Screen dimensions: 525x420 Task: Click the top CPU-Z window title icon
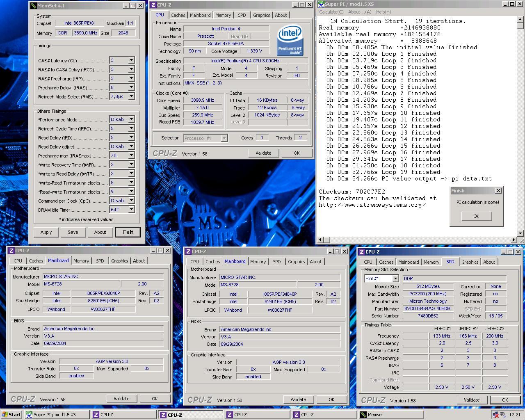coord(153,5)
